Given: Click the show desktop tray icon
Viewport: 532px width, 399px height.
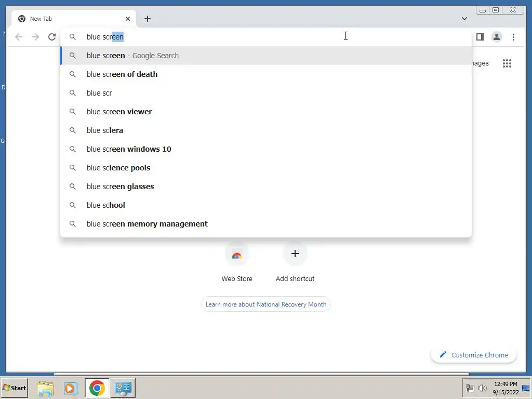Looking at the screenshot, I should 526,388.
